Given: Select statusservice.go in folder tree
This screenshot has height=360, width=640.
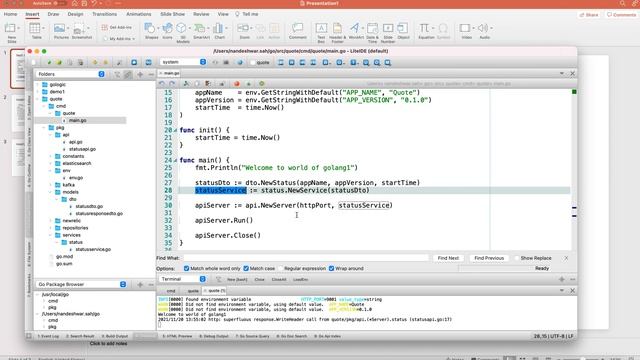Looking at the screenshot, I should (93, 249).
